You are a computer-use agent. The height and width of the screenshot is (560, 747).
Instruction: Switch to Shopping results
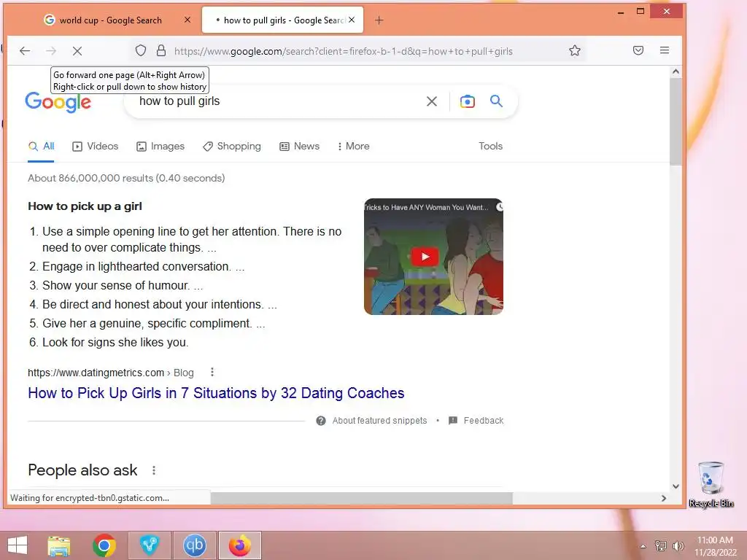click(x=232, y=146)
